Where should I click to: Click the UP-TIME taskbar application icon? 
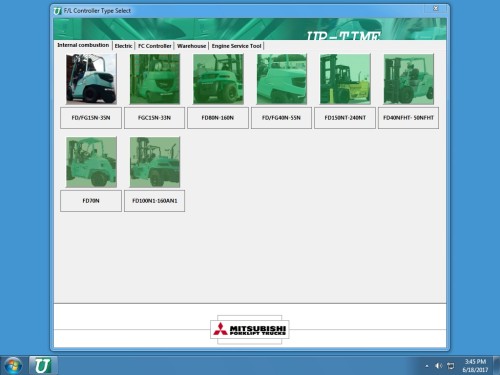[x=43, y=366]
